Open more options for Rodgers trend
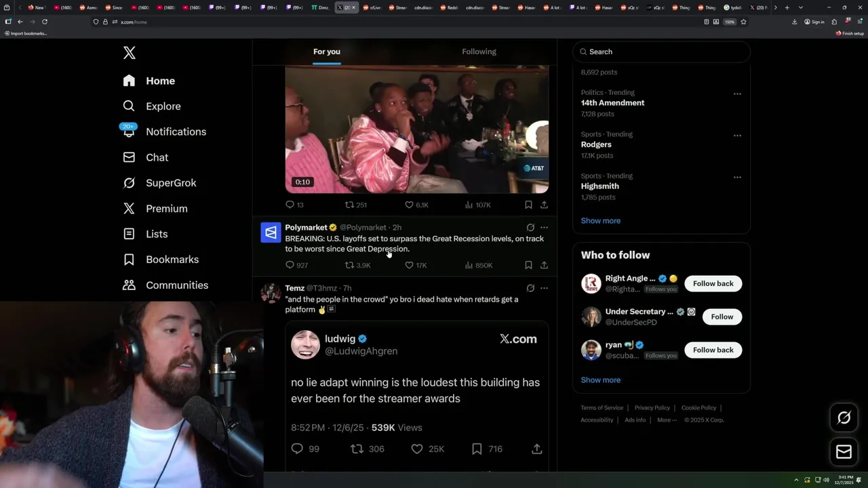868x488 pixels. (737, 136)
